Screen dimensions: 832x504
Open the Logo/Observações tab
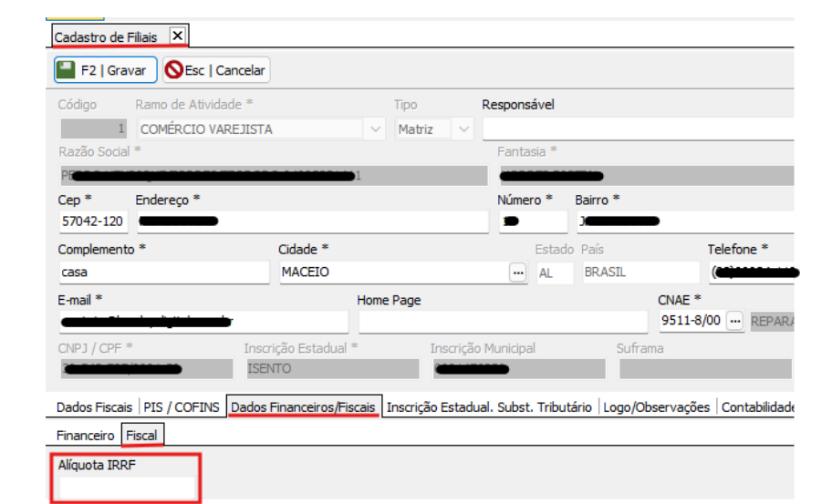pyautogui.click(x=656, y=407)
